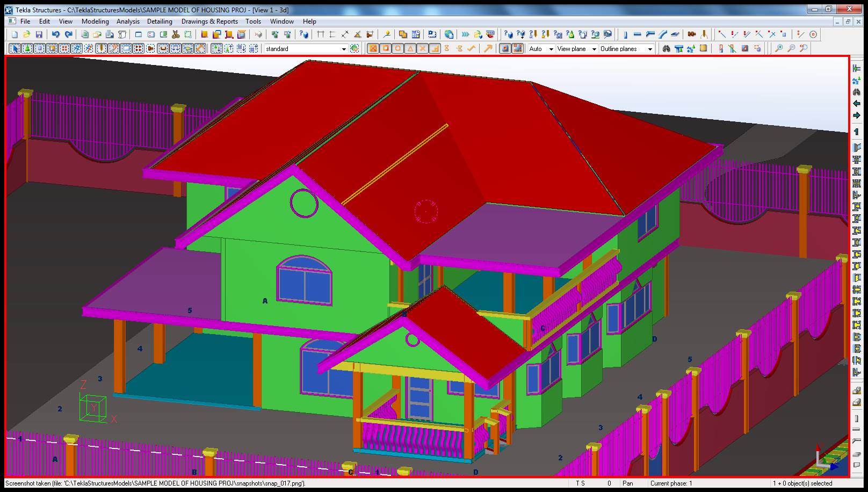Click the Help menu item
The height and width of the screenshot is (492, 868).
[309, 21]
